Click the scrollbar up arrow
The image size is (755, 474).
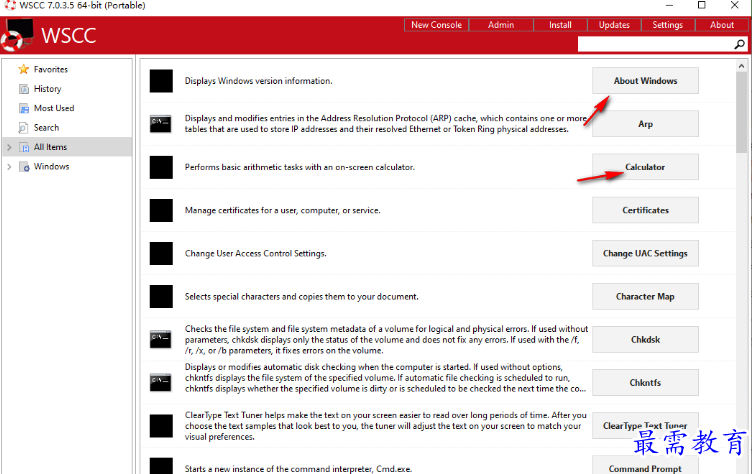coord(742,66)
